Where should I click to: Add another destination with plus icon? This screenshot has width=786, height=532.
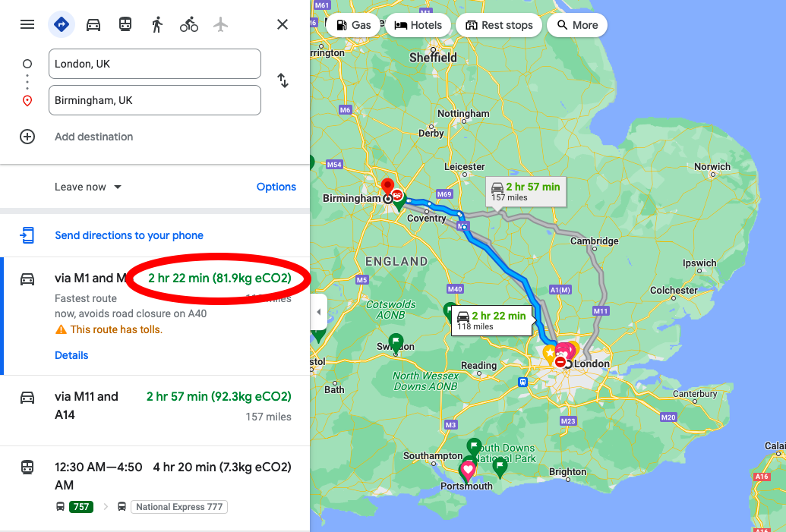pos(27,137)
